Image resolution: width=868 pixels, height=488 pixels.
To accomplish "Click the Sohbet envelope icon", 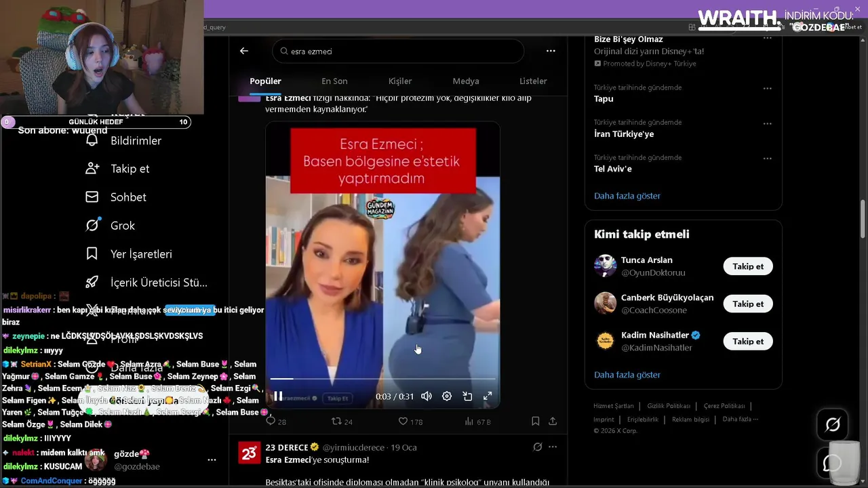I will pyautogui.click(x=92, y=197).
